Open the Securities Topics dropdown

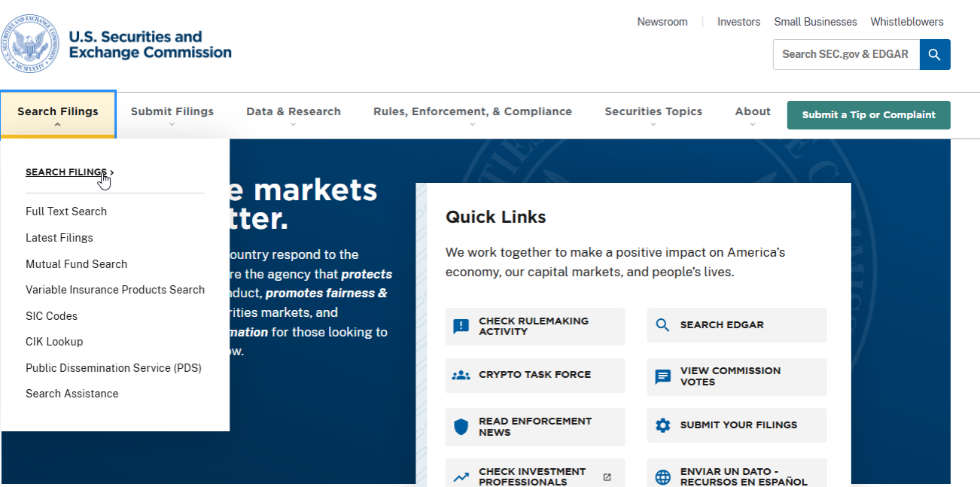[x=653, y=115]
